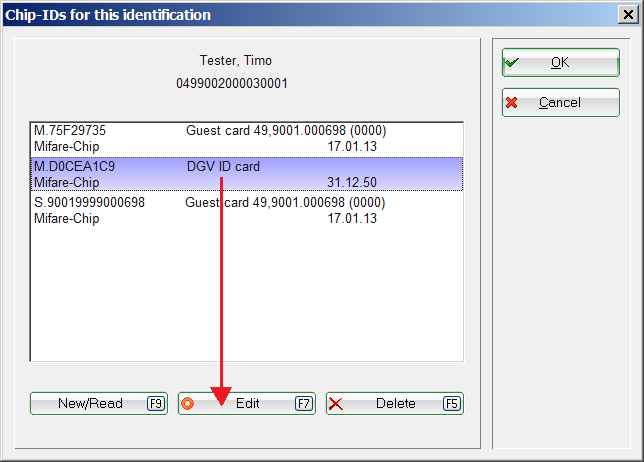Viewport: 644px width, 462px height.
Task: Click the red X icon on Delete
Action: [x=336, y=404]
